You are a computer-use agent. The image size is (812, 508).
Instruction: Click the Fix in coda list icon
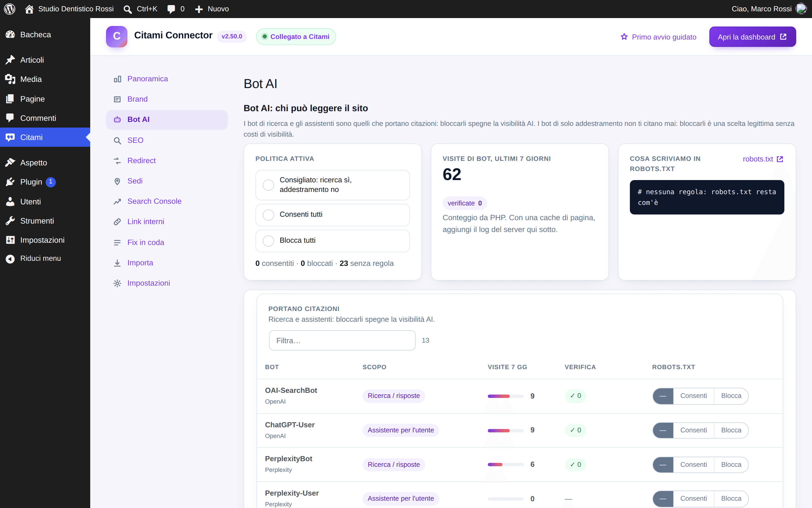coord(117,243)
